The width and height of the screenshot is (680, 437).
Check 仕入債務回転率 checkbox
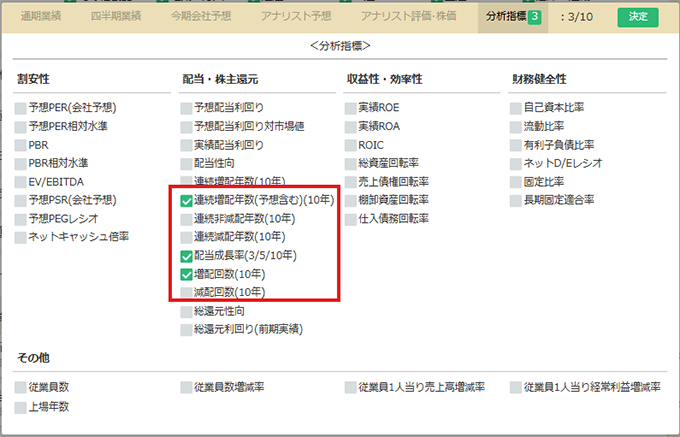351,219
